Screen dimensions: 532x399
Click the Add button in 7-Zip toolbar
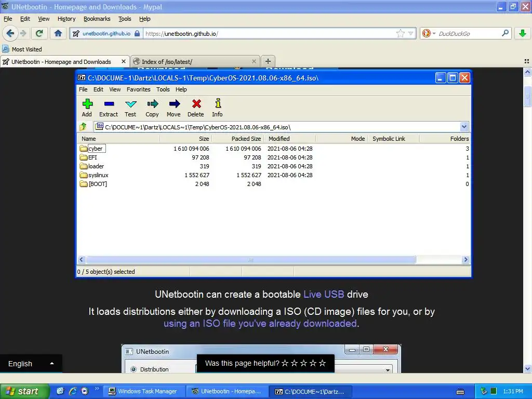87,108
